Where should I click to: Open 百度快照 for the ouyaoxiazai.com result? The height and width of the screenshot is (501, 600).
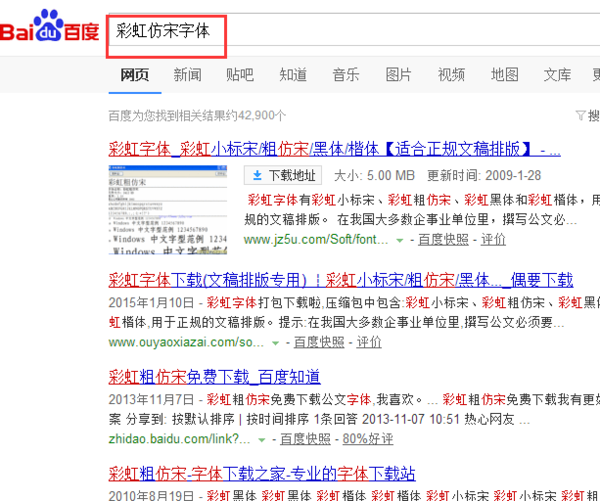(x=319, y=342)
